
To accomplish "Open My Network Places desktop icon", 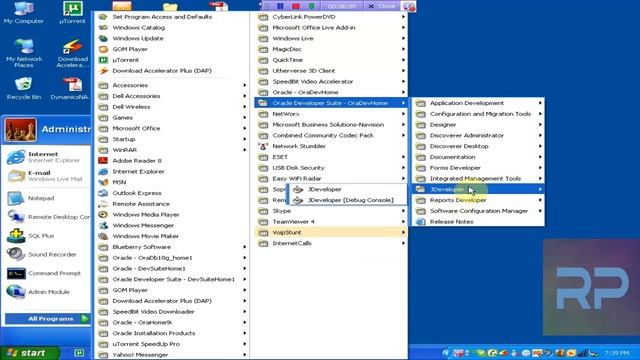I will tap(24, 53).
